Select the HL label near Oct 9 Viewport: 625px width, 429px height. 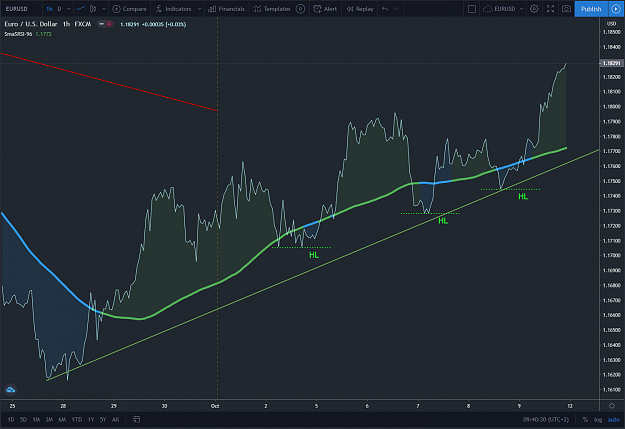pyautogui.click(x=523, y=196)
